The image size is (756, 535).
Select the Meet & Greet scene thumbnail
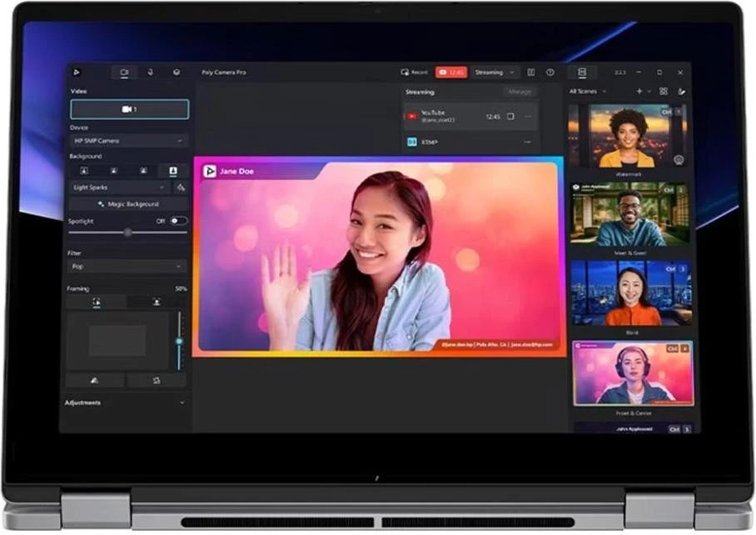(x=629, y=215)
